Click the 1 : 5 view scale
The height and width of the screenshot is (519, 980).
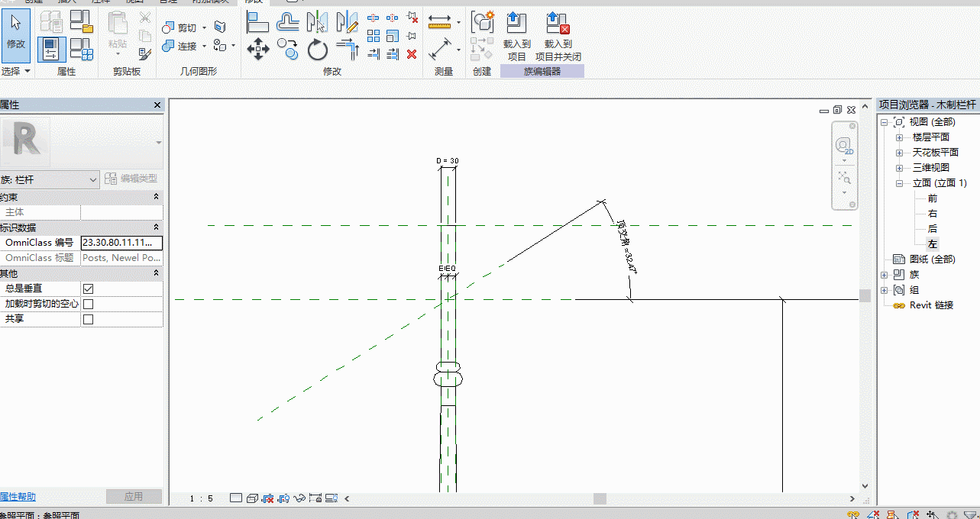[202, 498]
